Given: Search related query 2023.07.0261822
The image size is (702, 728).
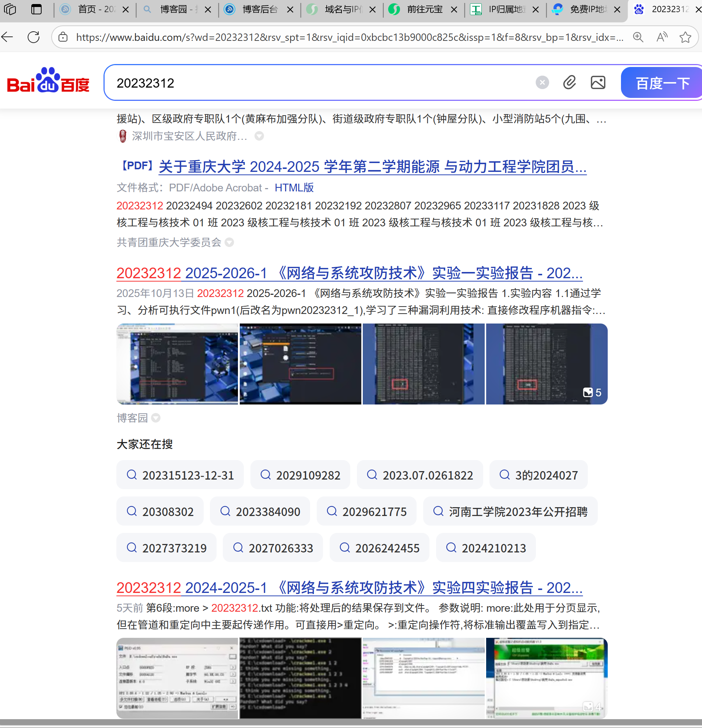Looking at the screenshot, I should click(x=420, y=475).
